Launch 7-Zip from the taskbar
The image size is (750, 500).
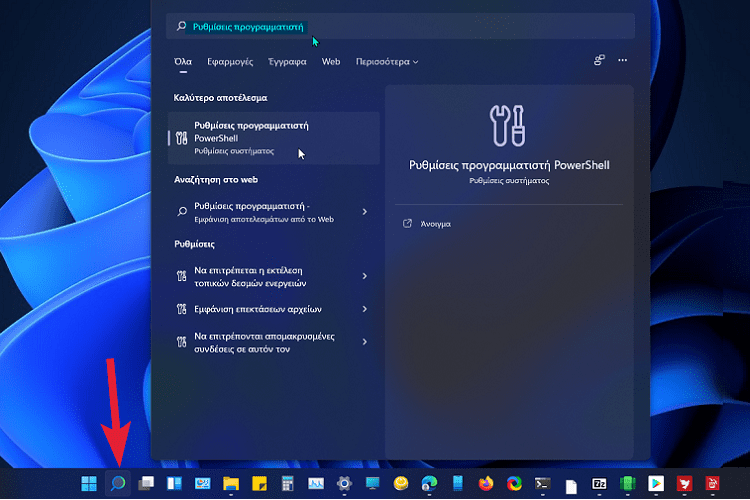tap(599, 484)
